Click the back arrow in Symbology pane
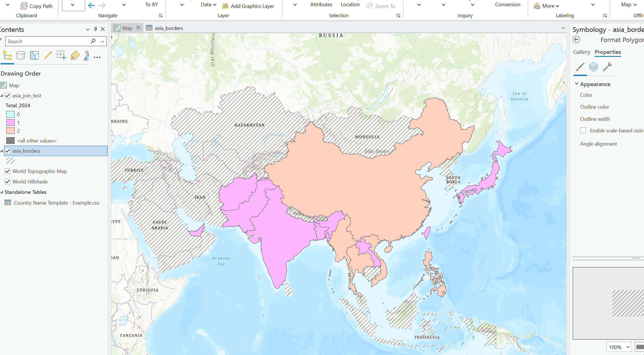Image resolution: width=644 pixels, height=355 pixels. 577,40
